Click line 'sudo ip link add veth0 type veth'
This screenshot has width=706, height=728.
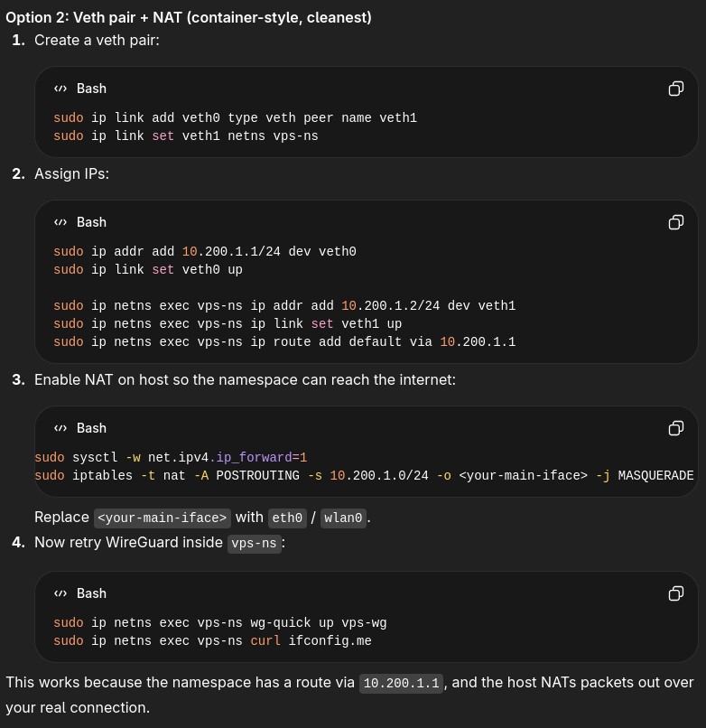tap(235, 118)
